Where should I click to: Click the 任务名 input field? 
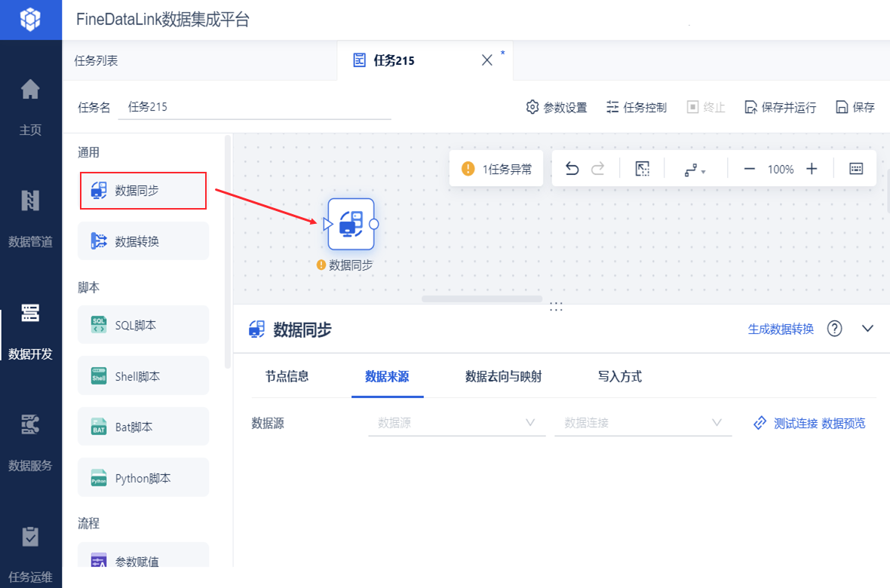pos(254,107)
